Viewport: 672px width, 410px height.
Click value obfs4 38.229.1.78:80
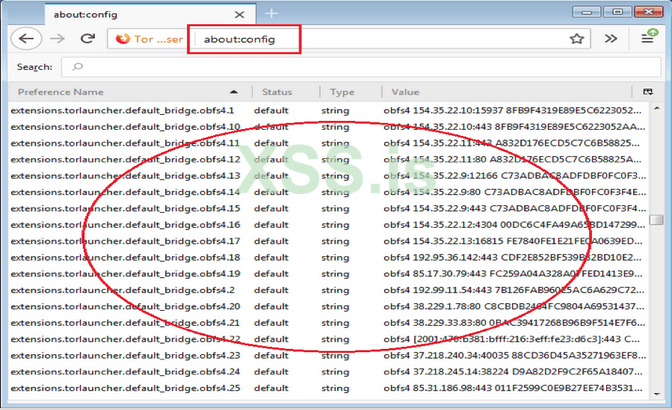(515, 306)
